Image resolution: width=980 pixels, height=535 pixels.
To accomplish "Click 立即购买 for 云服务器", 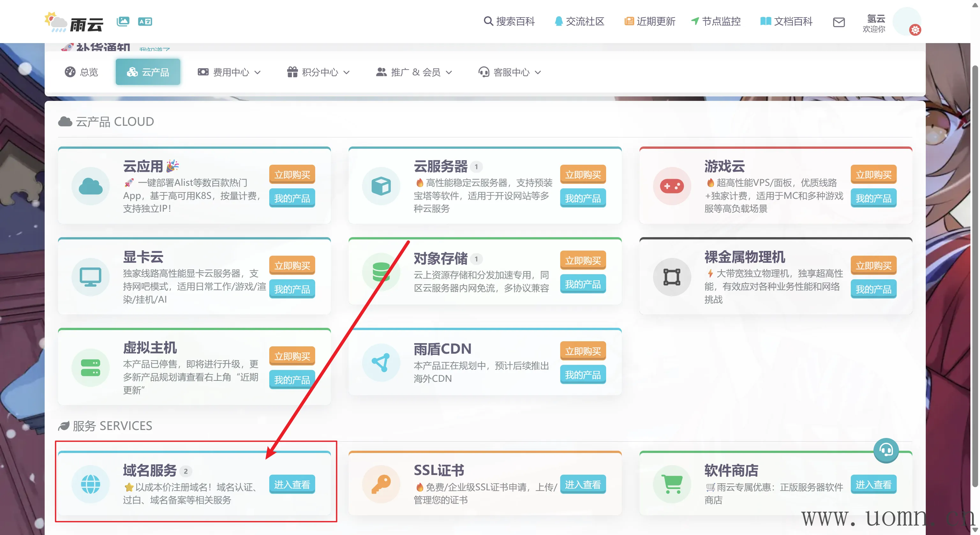I will coord(583,175).
